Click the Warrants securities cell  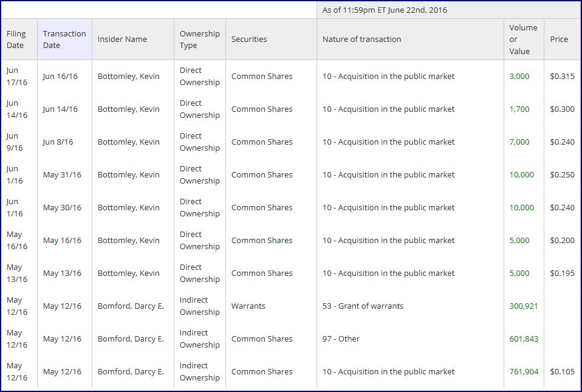tap(248, 306)
